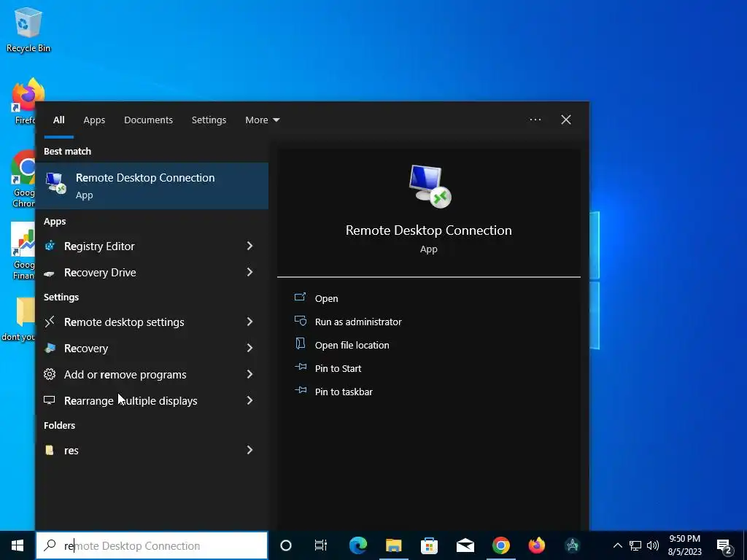
Task: Select Pin to taskbar
Action: [344, 392]
